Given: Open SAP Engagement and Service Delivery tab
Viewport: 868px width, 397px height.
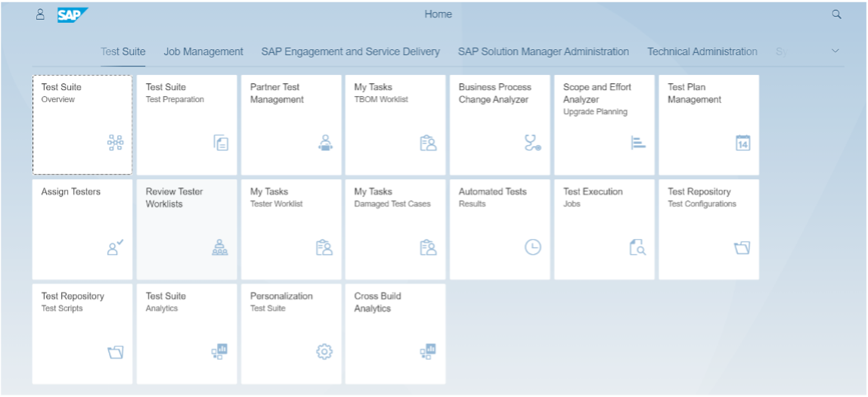Looking at the screenshot, I should pyautogui.click(x=350, y=51).
